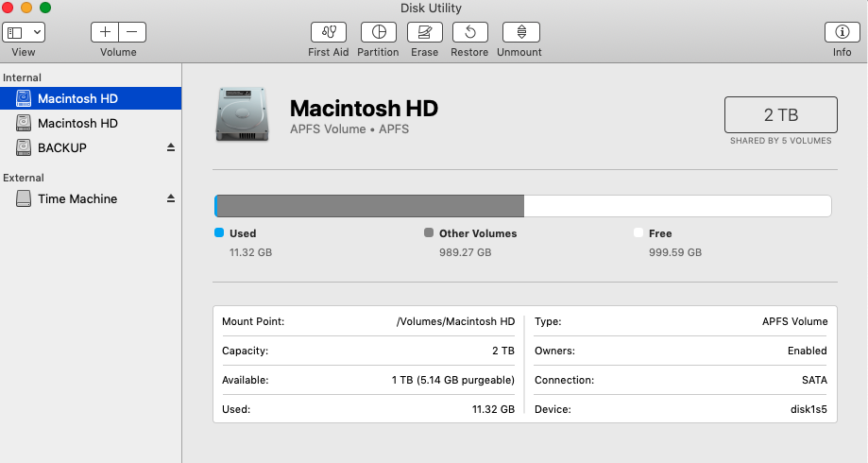Viewport: 868px width, 463px height.
Task: Click the device value disk1s5
Action: click(808, 409)
